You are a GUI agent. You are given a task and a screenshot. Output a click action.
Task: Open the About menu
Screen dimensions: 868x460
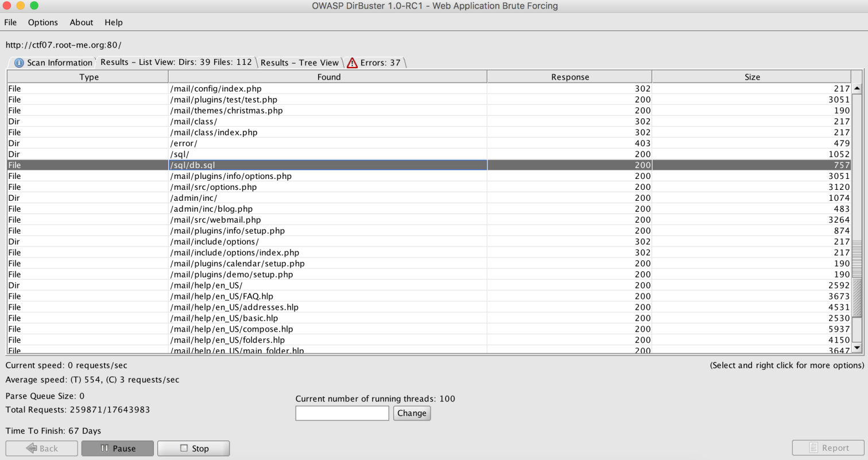coord(82,22)
